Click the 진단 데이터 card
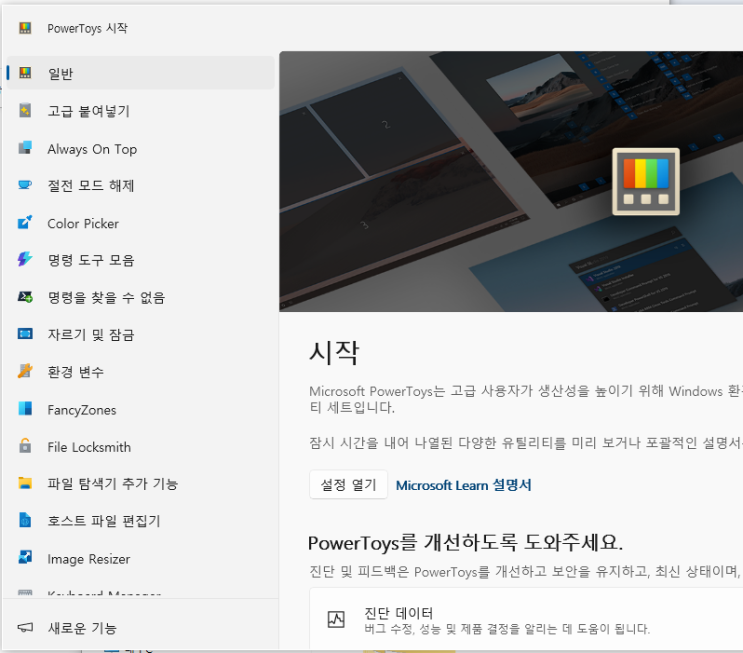 coord(526,619)
